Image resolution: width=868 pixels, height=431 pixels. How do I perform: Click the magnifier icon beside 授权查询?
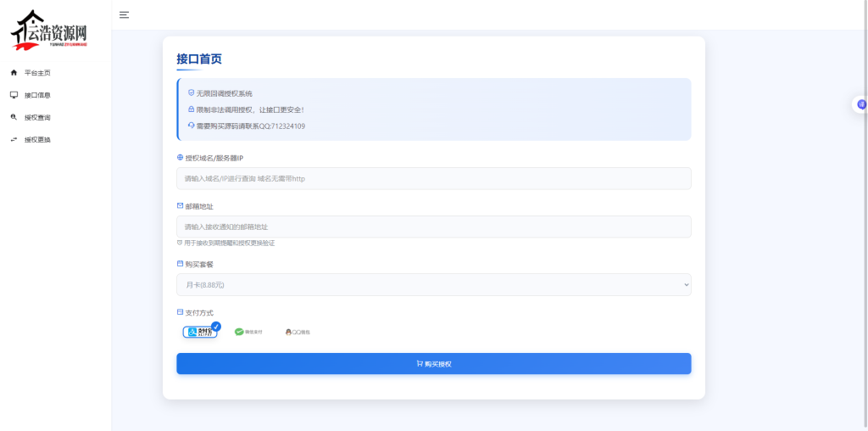[14, 117]
